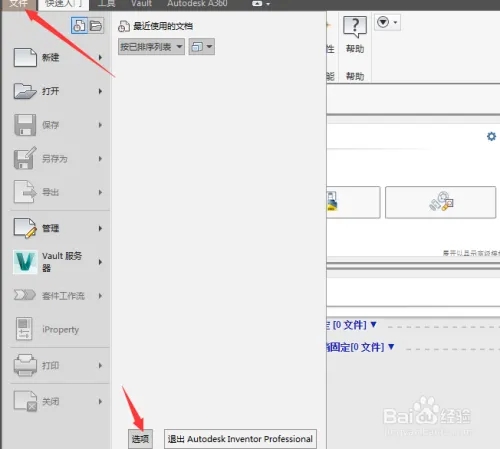Expand the 打印 submenu arrow
The image size is (500, 449).
point(100,366)
